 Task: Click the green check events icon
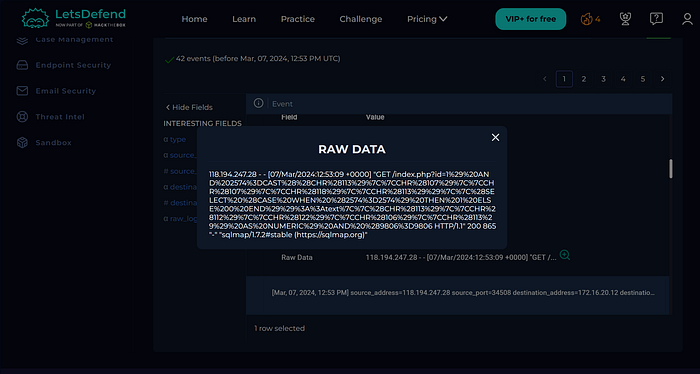pos(169,59)
